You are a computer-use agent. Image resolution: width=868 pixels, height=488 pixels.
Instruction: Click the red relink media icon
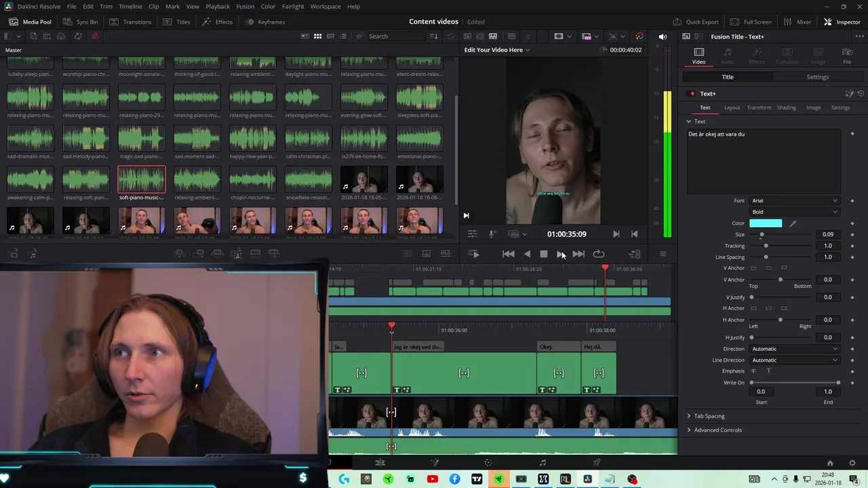click(94, 36)
